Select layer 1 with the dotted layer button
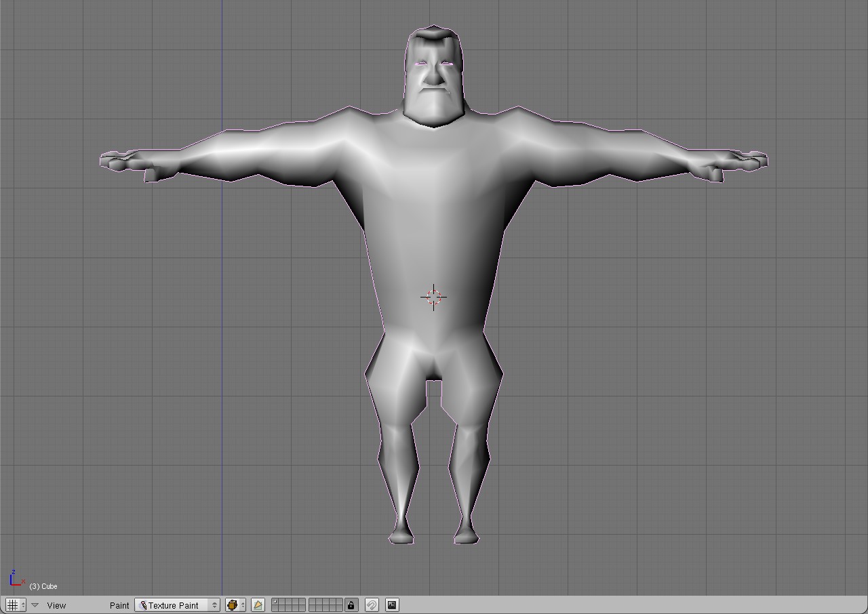This screenshot has height=614, width=868. point(275,602)
